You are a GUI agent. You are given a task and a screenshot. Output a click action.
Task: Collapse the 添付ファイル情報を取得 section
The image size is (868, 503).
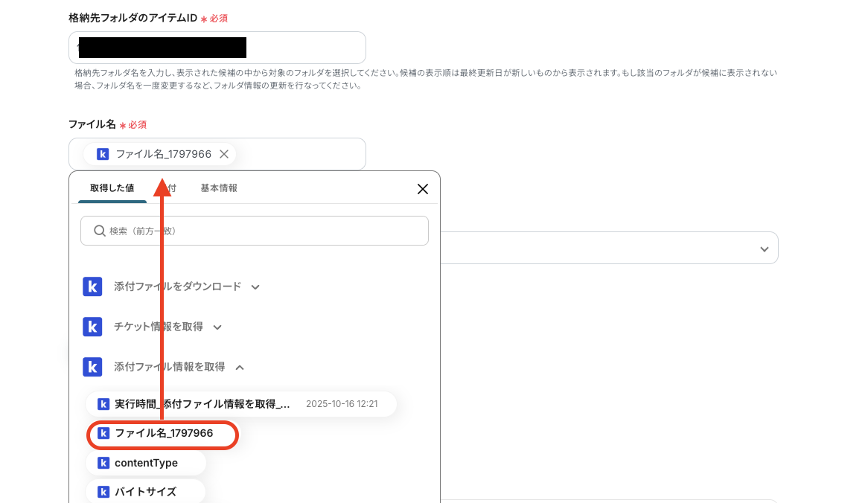[x=241, y=367]
